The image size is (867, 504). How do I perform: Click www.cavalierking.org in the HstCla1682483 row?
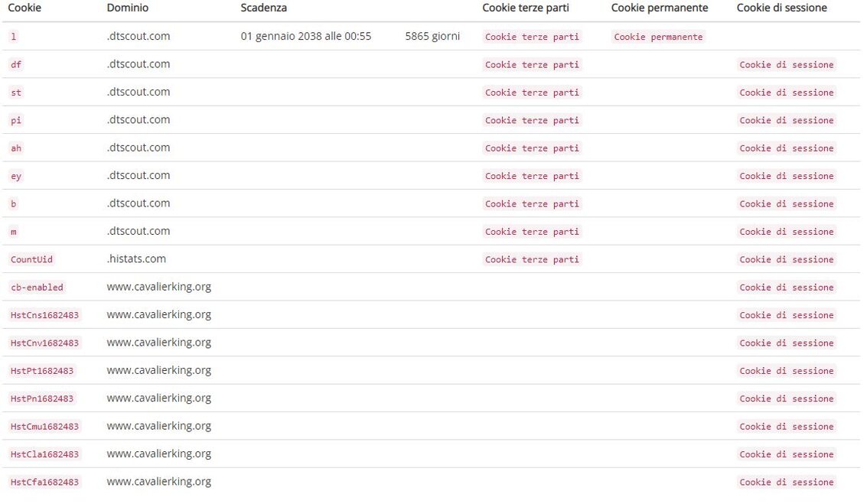pos(158,454)
